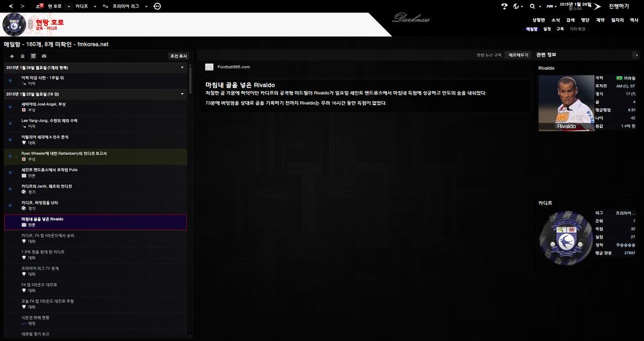This screenshot has width=644, height=341.
Task: Click the 진행하기 continue button
Action: pos(619,6)
